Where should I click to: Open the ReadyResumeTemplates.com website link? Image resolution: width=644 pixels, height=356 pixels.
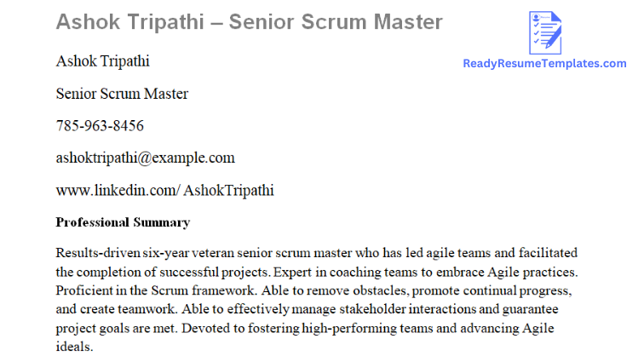(x=544, y=63)
